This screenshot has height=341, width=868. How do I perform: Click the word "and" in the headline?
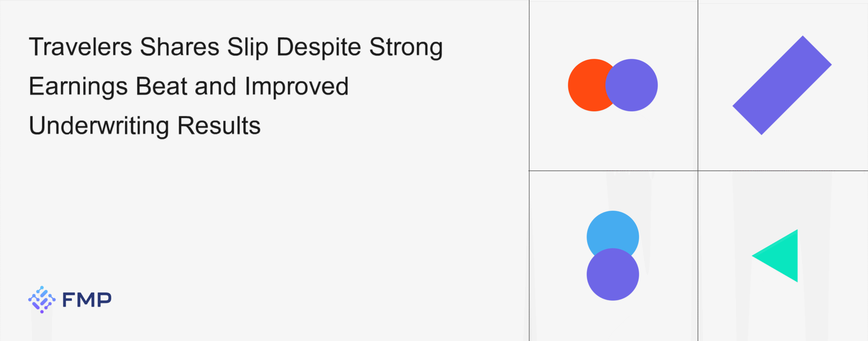pyautogui.click(x=215, y=86)
